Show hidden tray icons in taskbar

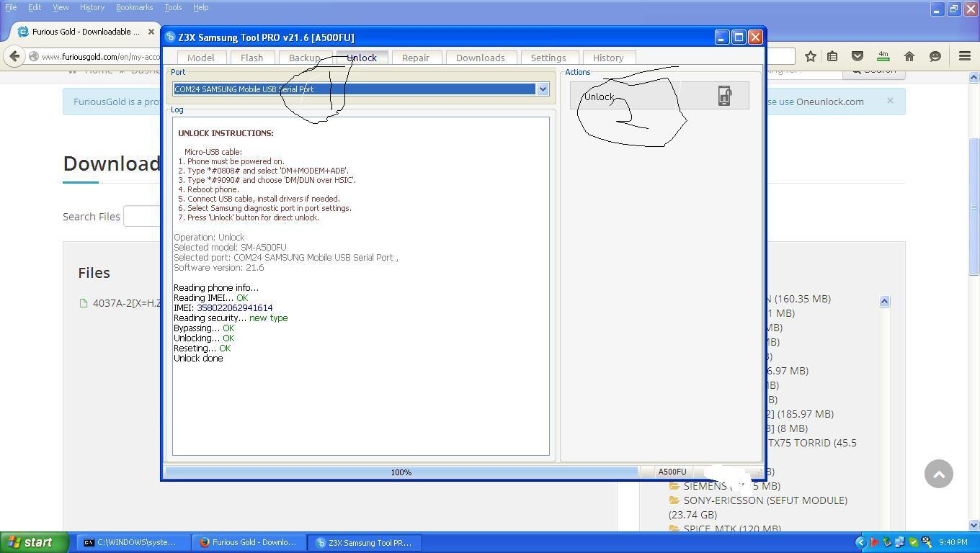pos(860,542)
